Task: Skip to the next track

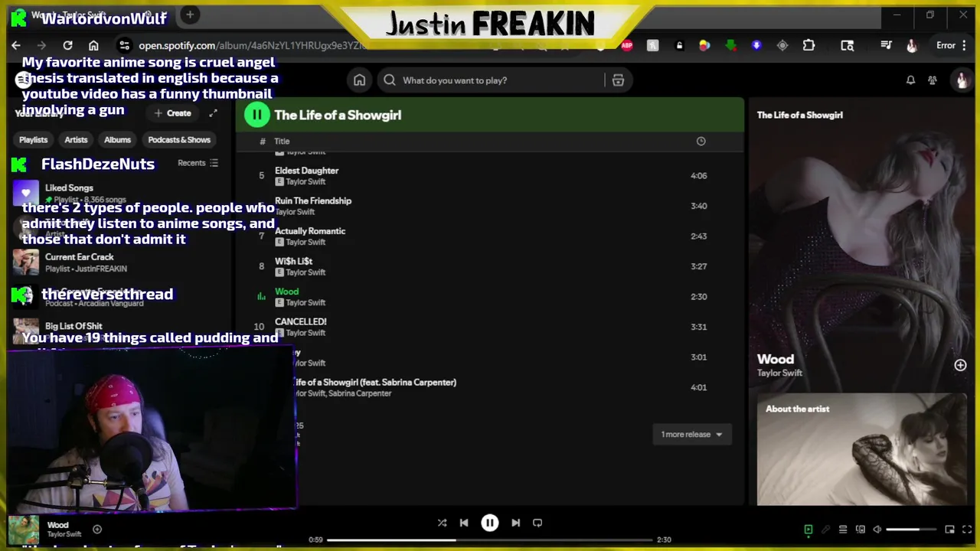Action: (x=515, y=523)
